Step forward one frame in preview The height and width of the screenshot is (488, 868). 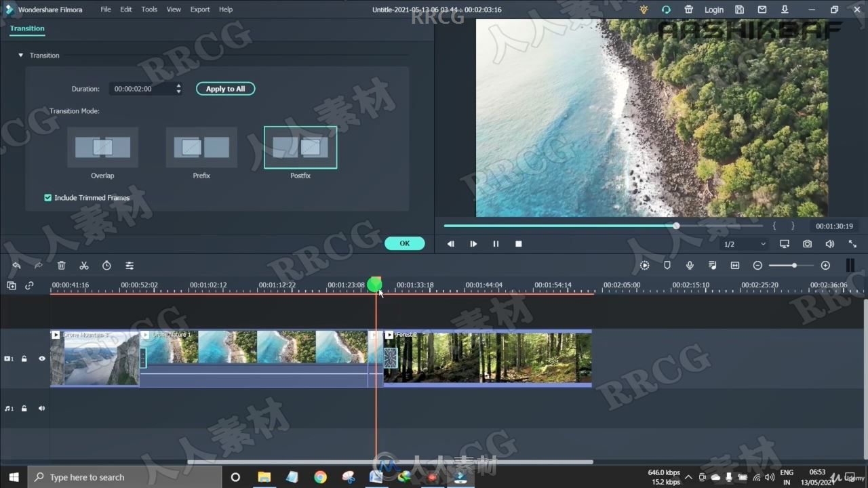(x=473, y=244)
